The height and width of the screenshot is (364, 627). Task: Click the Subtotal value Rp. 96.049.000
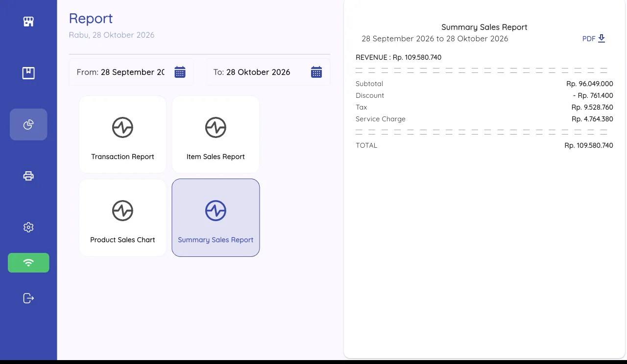[590, 84]
